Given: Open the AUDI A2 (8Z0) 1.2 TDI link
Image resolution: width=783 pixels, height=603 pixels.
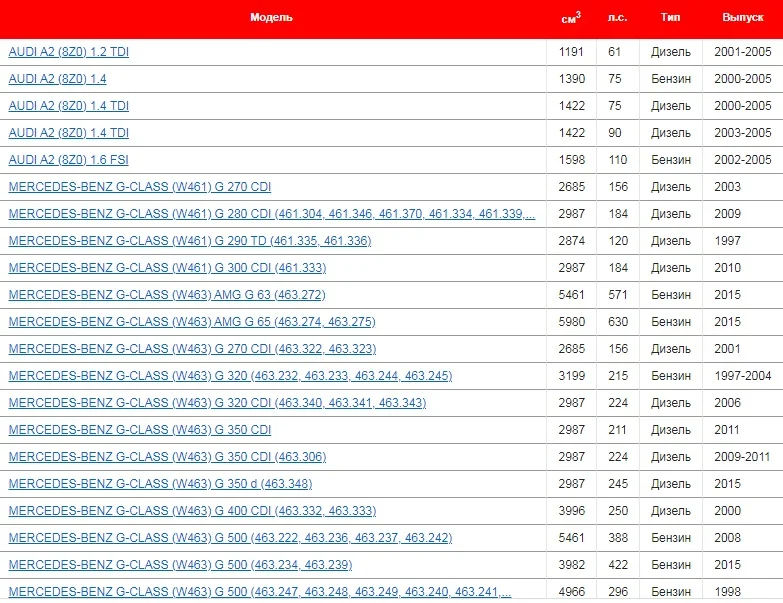Looking at the screenshot, I should 68,52.
